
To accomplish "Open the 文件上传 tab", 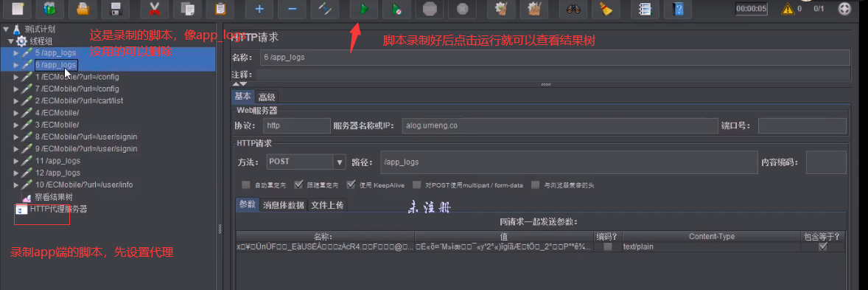I will (327, 205).
